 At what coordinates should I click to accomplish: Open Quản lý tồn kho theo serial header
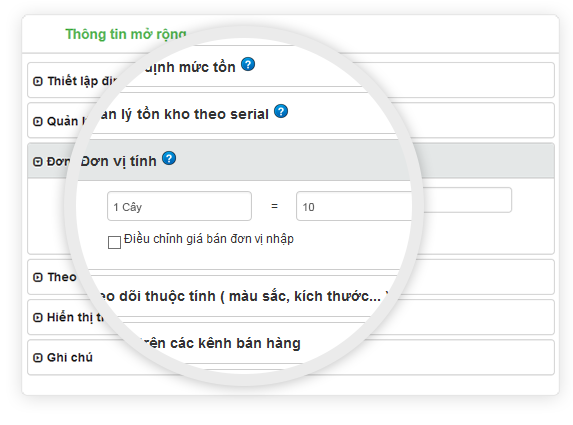click(291, 120)
